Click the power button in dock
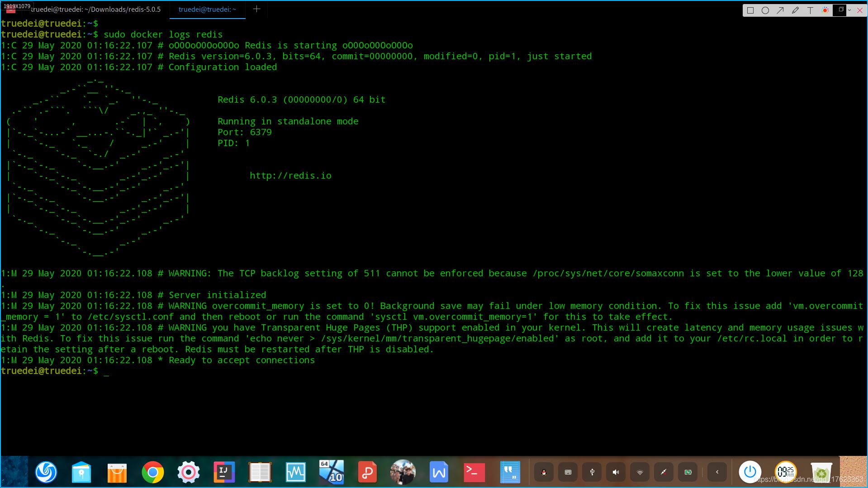Viewport: 868px width, 488px height. (x=750, y=472)
